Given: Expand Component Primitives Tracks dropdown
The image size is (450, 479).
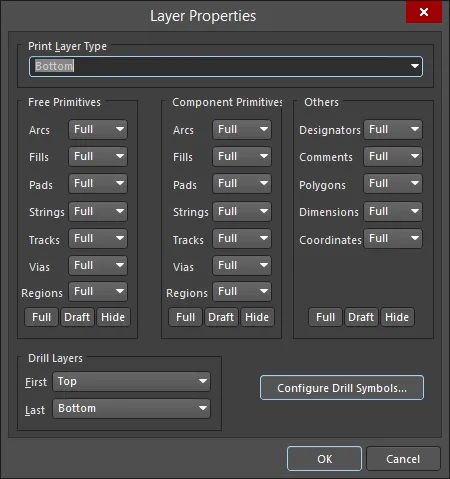Looking at the screenshot, I should 242,238.
